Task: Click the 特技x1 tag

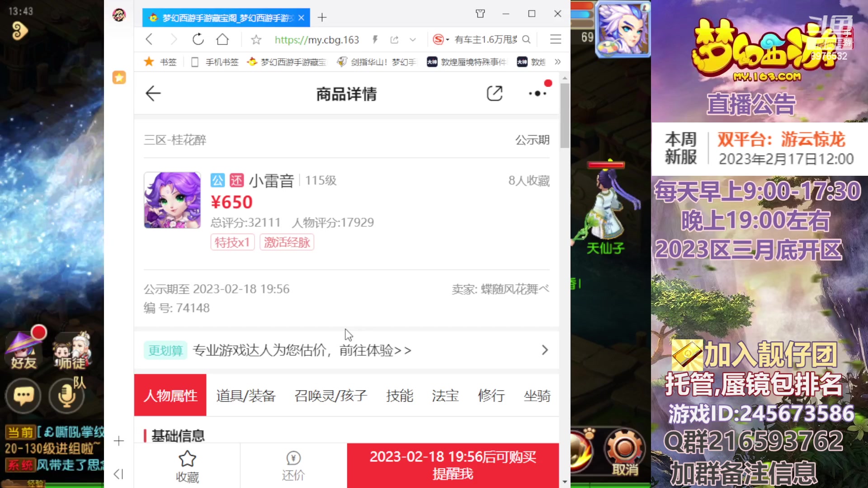Action: [x=232, y=243]
